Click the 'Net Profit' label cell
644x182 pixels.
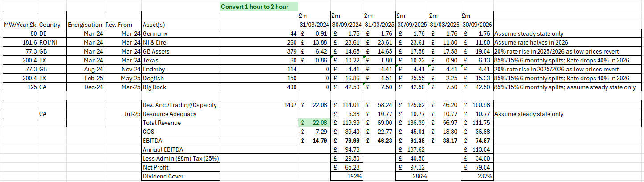[180, 167]
